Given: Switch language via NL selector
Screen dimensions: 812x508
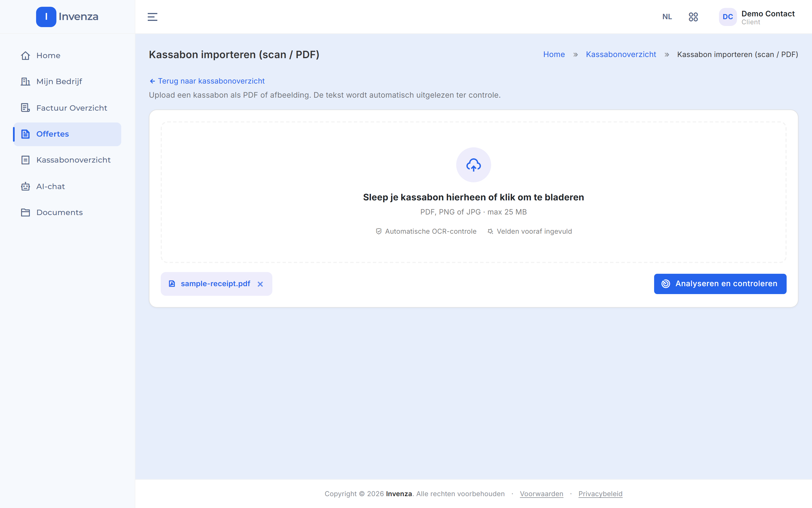Looking at the screenshot, I should pyautogui.click(x=667, y=17).
